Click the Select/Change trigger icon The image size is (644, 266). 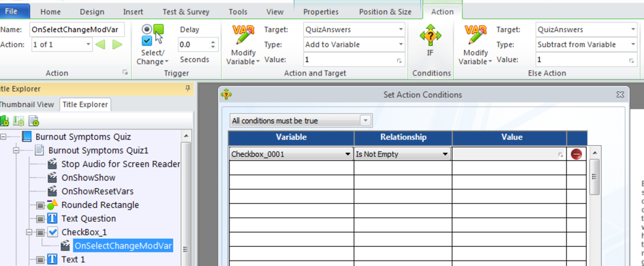tap(153, 35)
